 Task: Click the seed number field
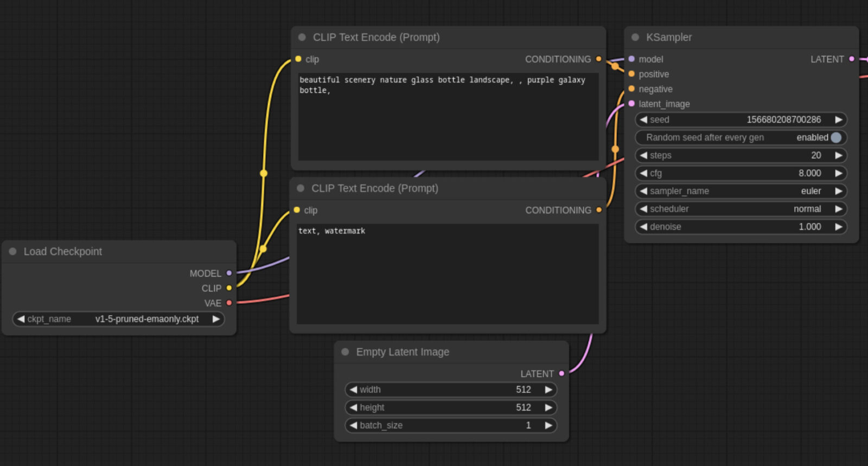tap(741, 120)
